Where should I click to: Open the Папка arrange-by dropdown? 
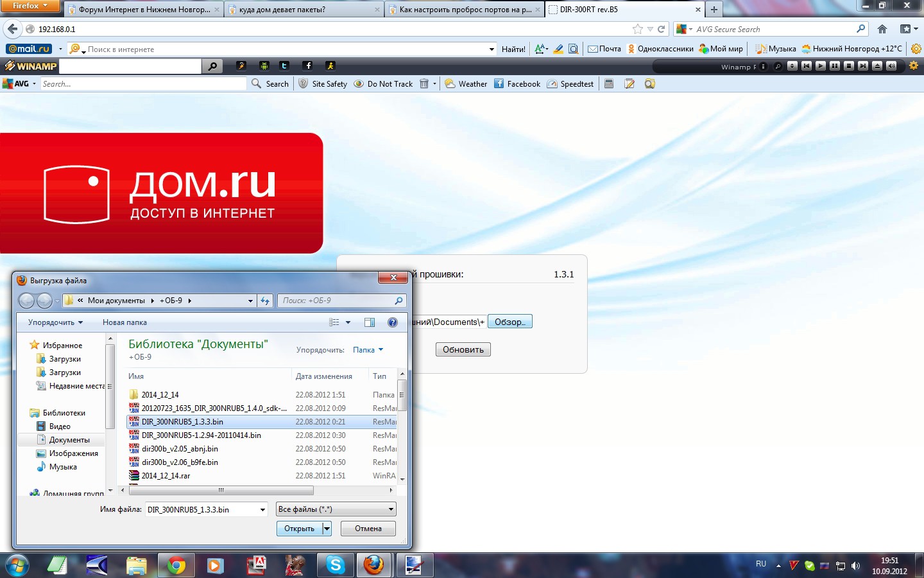(368, 350)
